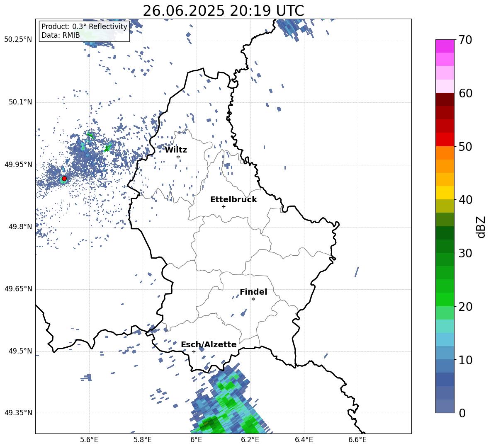Click the colorbar 20 tick label
Screen dimensions: 491x448
tap(465, 306)
